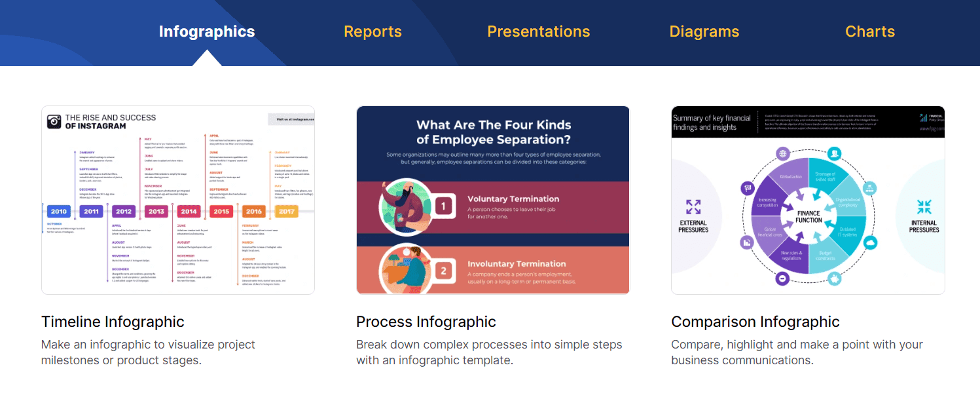
Task: Click the Comparison Infographic heading link
Action: (x=755, y=322)
